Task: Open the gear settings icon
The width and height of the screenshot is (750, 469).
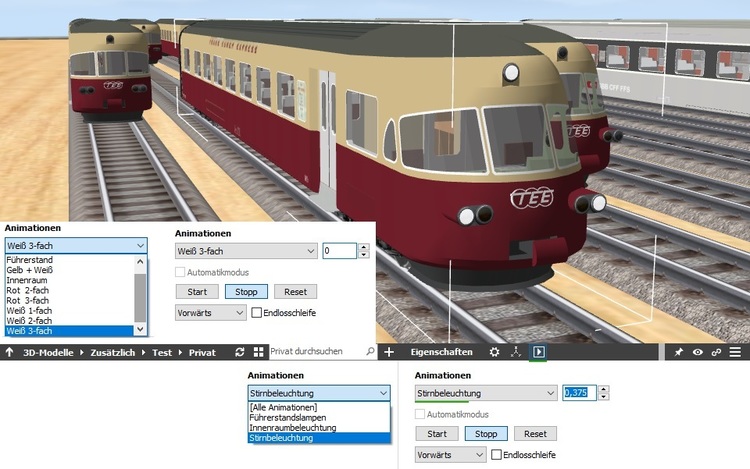Action: click(x=494, y=352)
